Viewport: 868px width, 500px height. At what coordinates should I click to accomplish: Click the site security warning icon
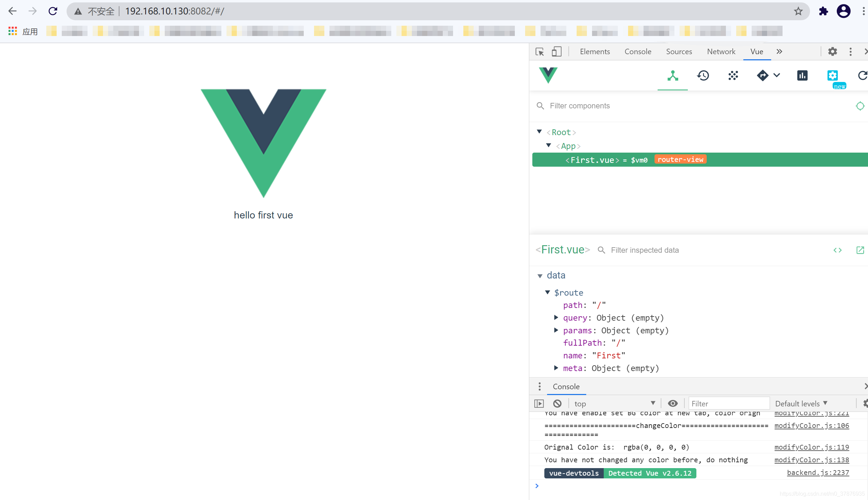click(78, 12)
